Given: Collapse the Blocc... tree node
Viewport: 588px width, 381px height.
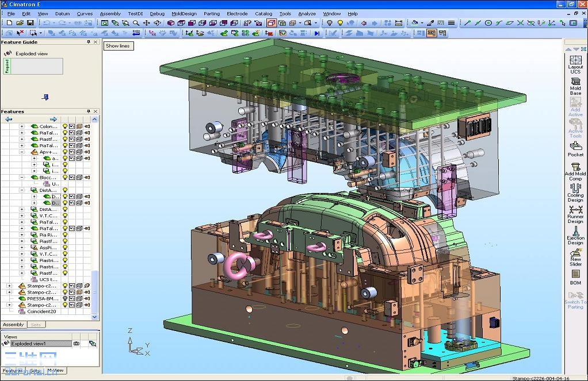Looking at the screenshot, I should point(22,177).
